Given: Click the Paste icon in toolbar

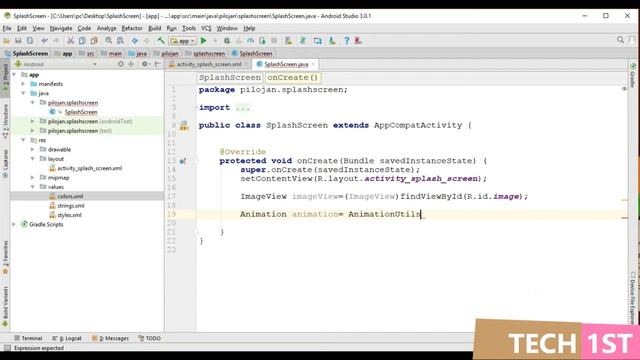Looking at the screenshot, I should [x=94, y=41].
